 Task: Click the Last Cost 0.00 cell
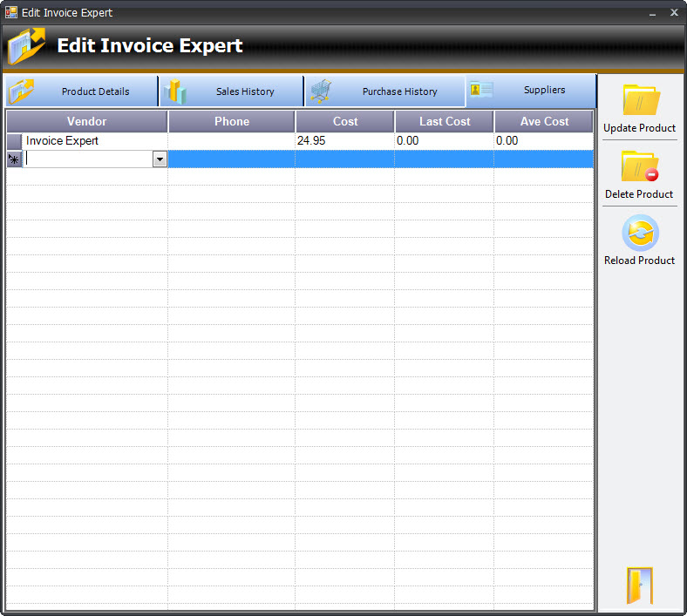coord(445,141)
